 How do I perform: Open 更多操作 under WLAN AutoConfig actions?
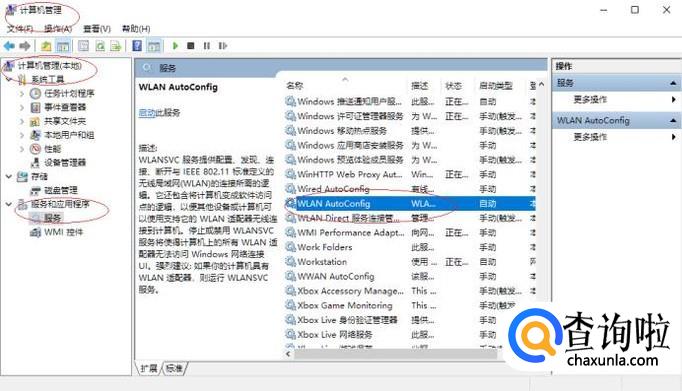[590, 137]
